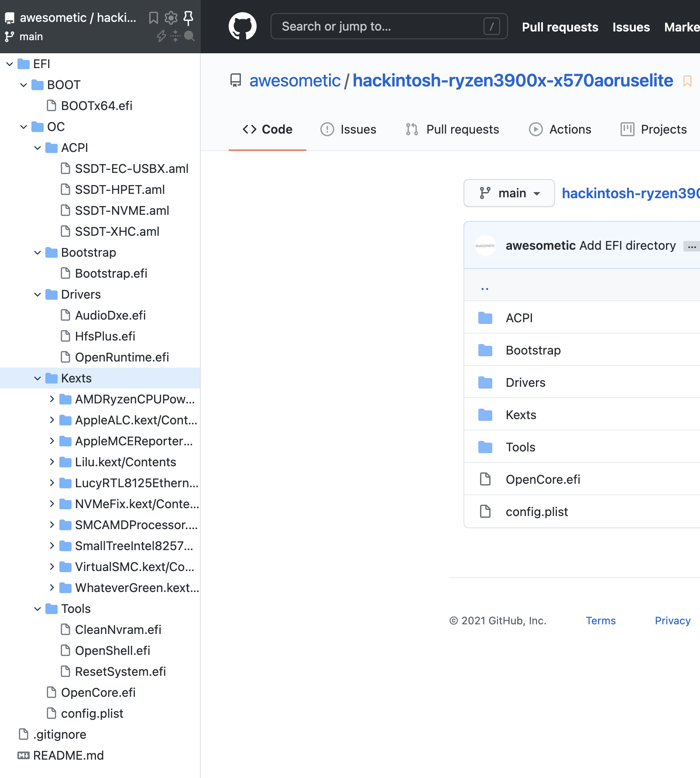Open Issues in top navigation
Viewport: 700px width, 778px height.
[x=631, y=27]
